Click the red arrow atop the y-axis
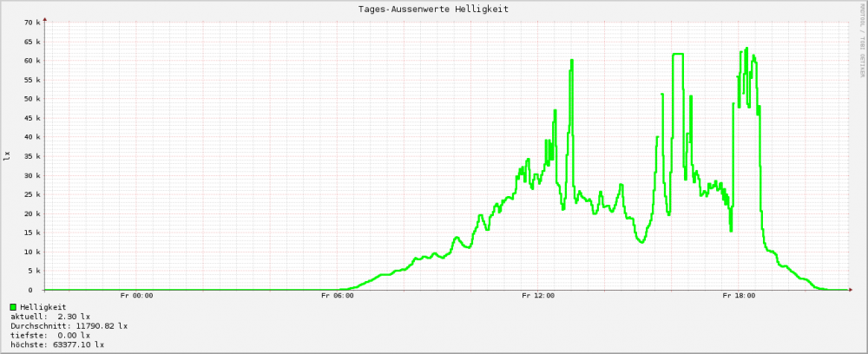This screenshot has width=868, height=354. point(44,18)
